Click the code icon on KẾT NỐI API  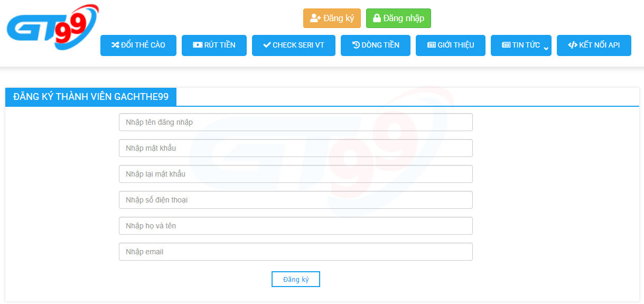[573, 45]
